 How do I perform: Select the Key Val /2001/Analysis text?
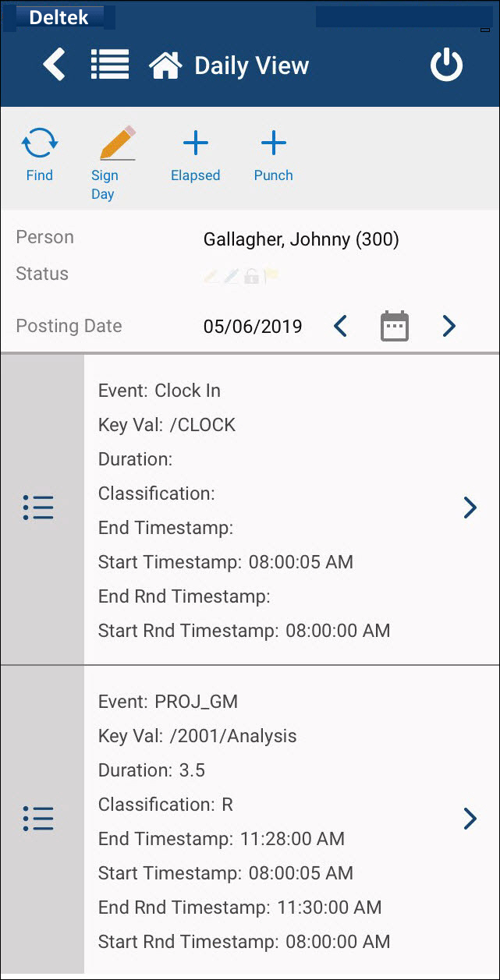point(197,736)
